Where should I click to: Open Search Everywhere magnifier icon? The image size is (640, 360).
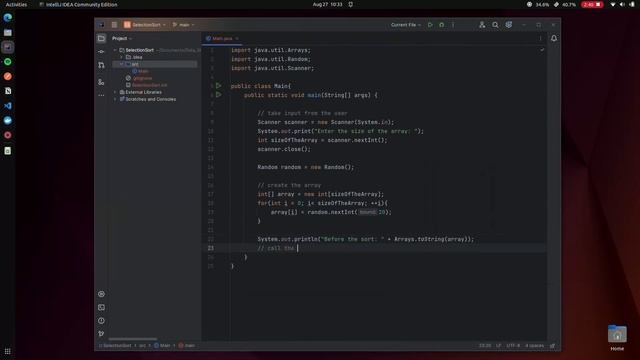pos(495,25)
